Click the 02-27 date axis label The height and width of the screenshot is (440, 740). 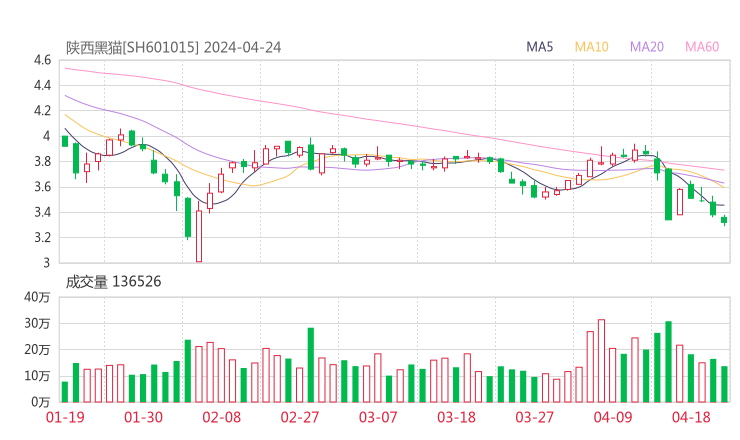point(300,417)
